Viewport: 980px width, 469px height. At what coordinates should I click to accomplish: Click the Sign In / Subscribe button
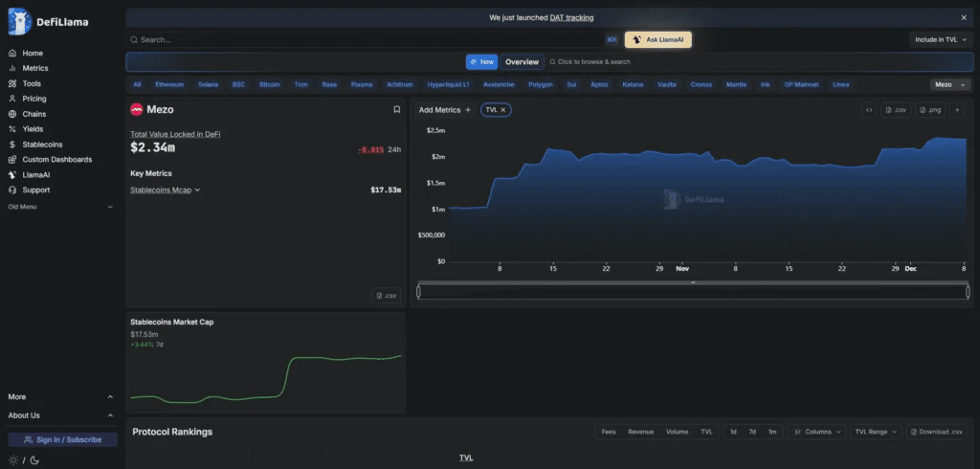click(62, 439)
